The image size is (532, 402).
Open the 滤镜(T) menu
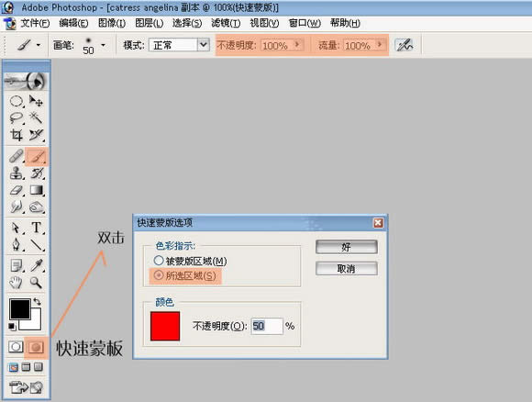pos(226,23)
